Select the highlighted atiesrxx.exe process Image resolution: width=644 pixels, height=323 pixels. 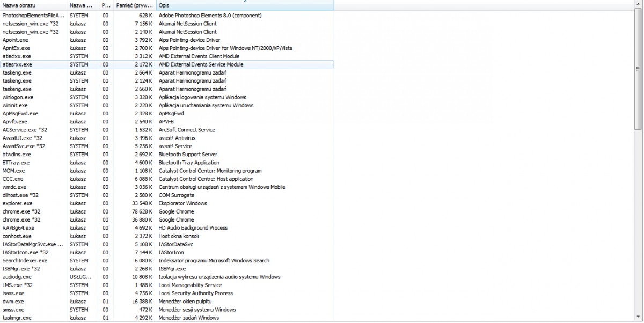(x=167, y=64)
